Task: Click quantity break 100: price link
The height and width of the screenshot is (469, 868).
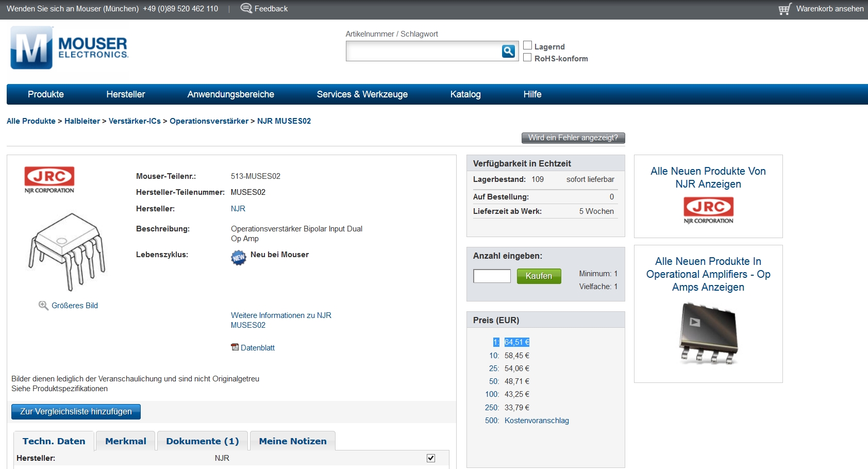Action: 492,394
